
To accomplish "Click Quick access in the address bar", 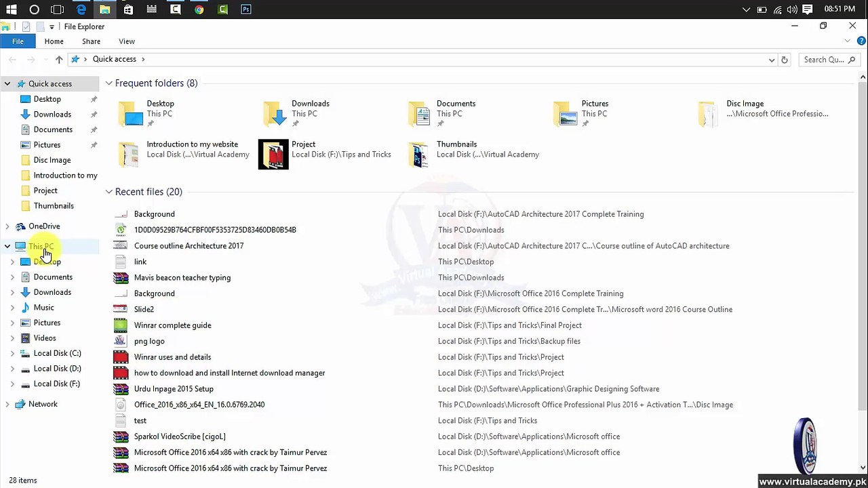I will click(x=115, y=60).
